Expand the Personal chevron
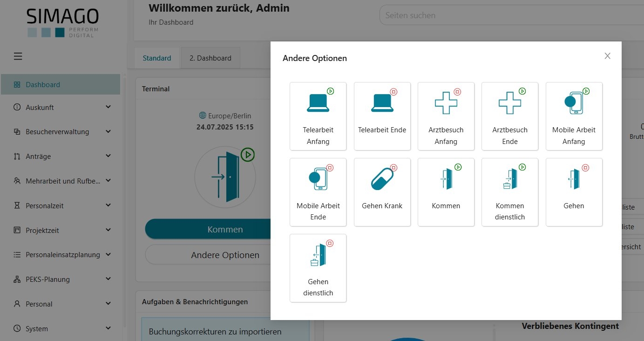Screen dimensions: 644x341 pyautogui.click(x=108, y=304)
